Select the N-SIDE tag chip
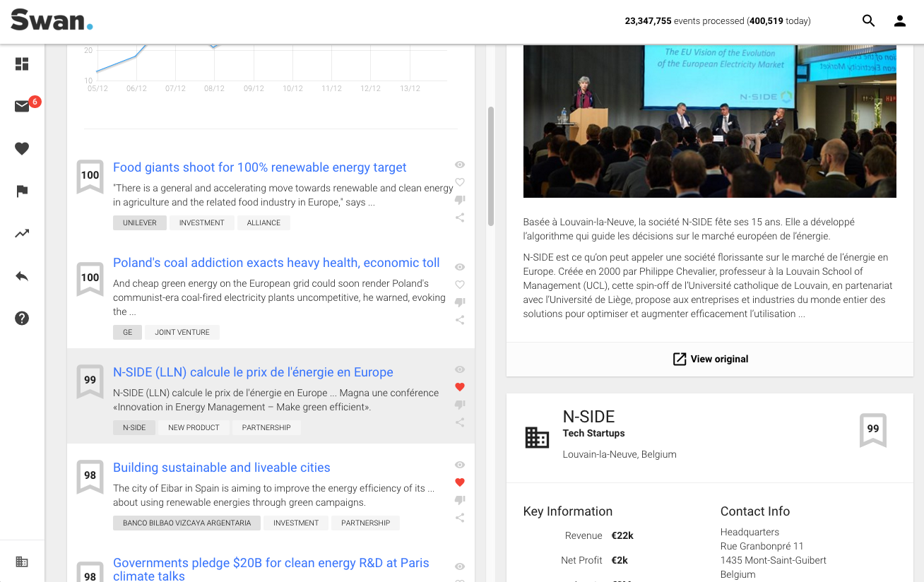The width and height of the screenshot is (924, 582). [x=134, y=427]
